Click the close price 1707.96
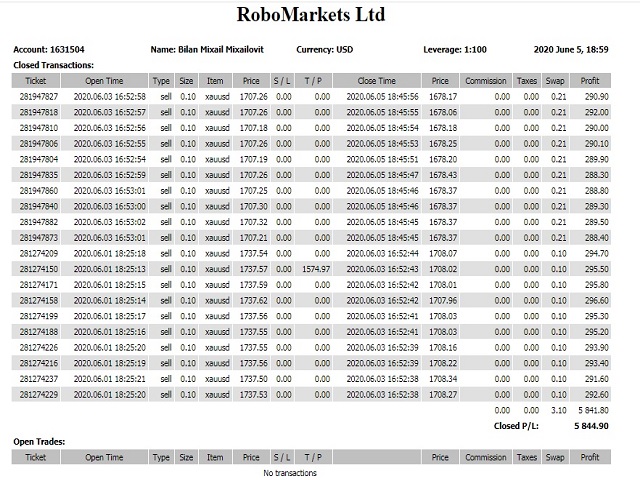The width and height of the screenshot is (640, 480). click(x=443, y=300)
